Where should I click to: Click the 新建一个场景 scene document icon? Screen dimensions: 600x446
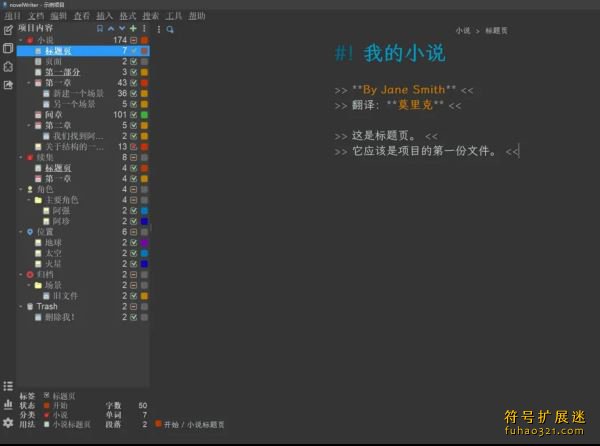coord(46,93)
